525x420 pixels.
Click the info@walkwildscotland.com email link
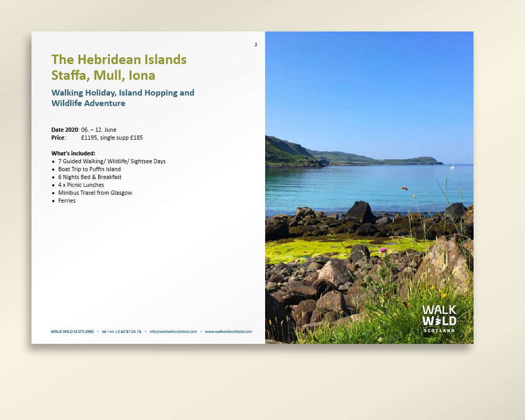[173, 332]
